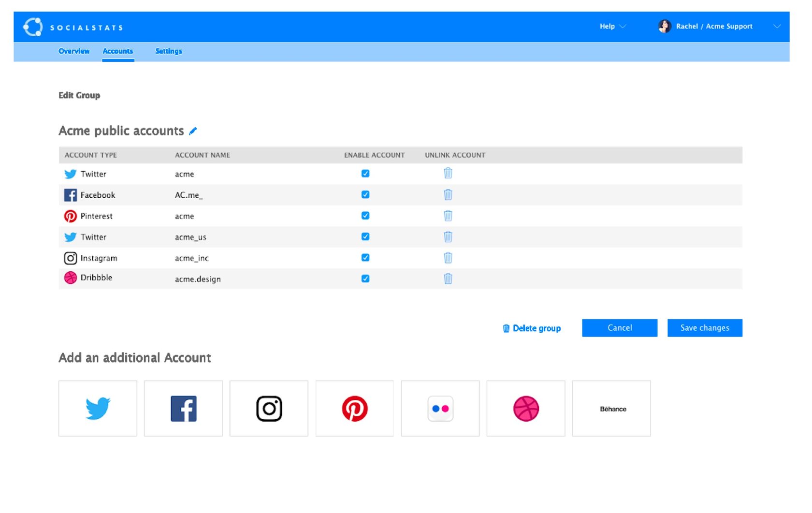This screenshot has height=513, width=812.
Task: Toggle enable checkbox for Twitter acme_us
Action: (365, 237)
